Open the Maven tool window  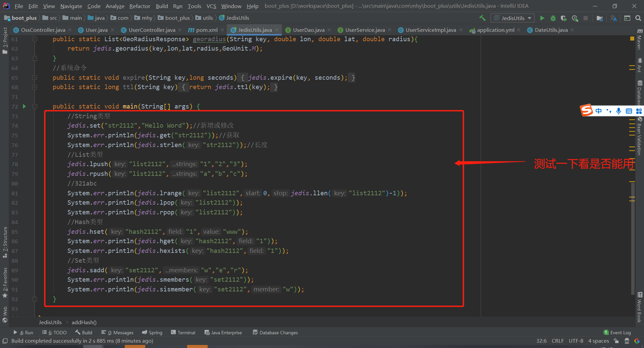(640, 39)
